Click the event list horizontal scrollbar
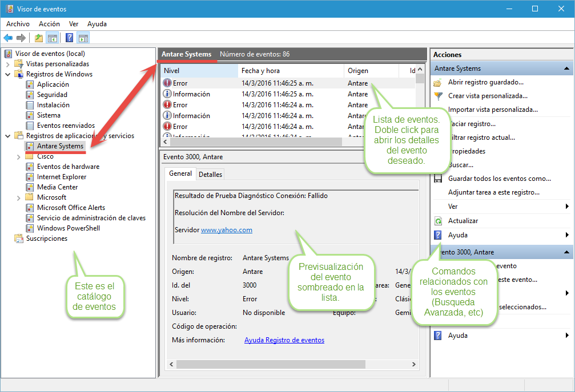This screenshot has height=392, width=575. tap(251, 142)
